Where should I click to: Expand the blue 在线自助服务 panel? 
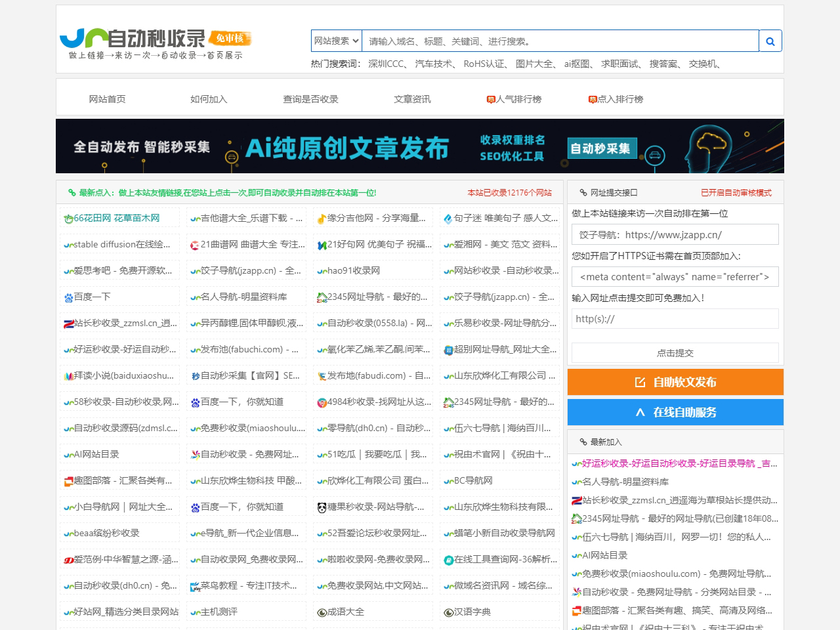675,412
